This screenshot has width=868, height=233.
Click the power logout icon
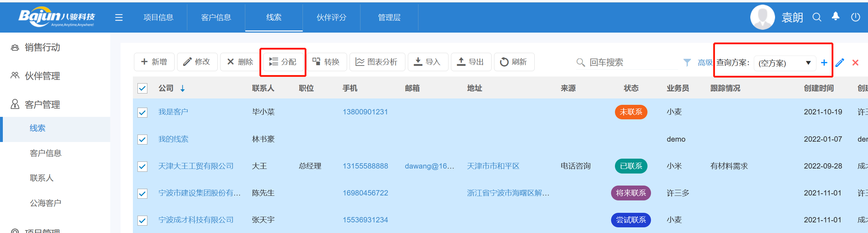click(855, 17)
